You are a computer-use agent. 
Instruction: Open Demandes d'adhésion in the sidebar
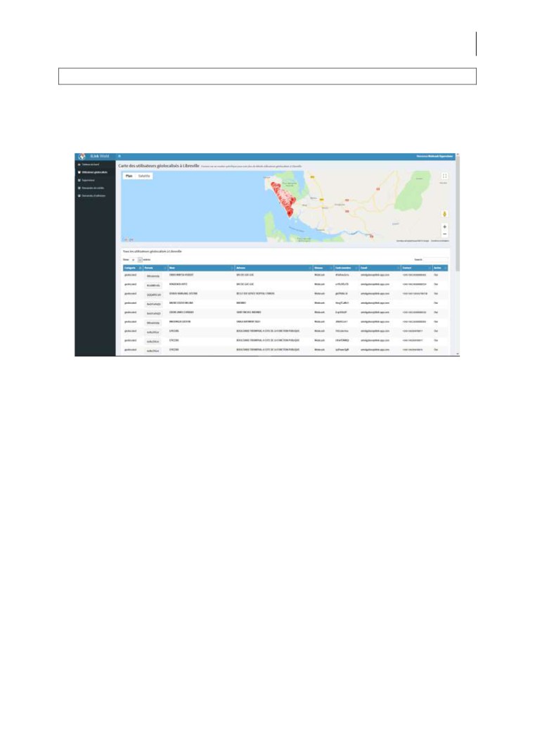(94, 196)
